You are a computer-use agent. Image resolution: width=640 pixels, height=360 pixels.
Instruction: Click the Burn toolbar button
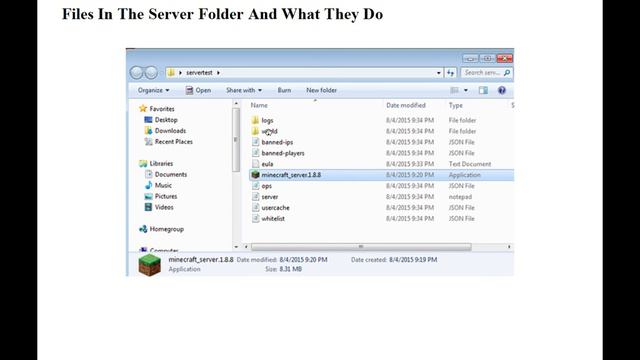[x=284, y=90]
